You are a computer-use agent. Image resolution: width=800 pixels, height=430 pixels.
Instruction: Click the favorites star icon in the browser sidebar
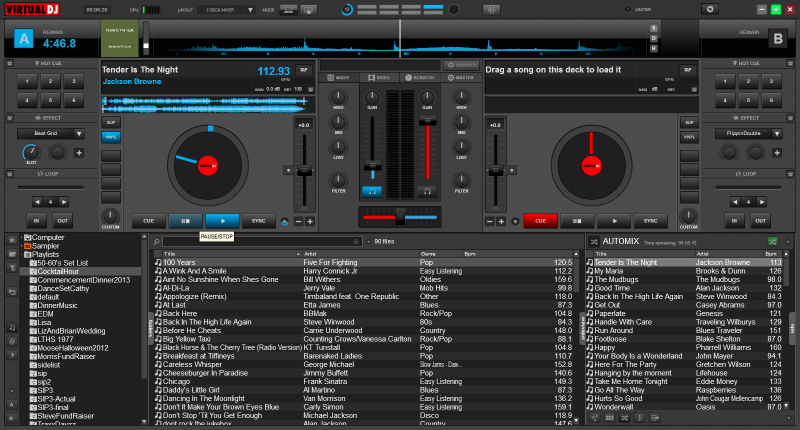(12, 240)
